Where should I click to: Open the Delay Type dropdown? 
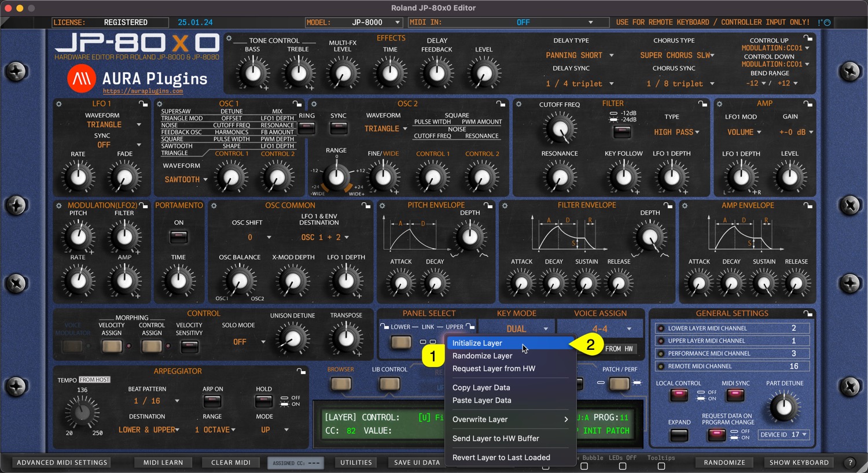pyautogui.click(x=579, y=56)
